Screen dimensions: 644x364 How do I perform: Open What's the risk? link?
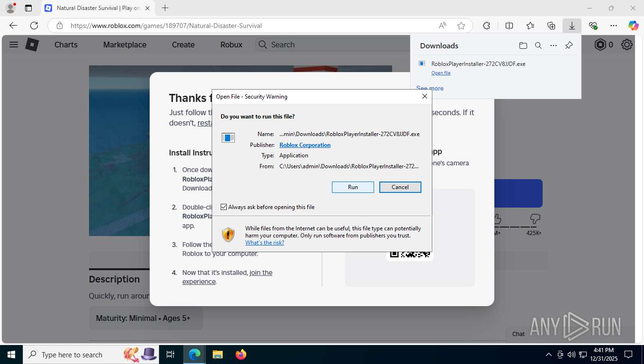(x=265, y=243)
